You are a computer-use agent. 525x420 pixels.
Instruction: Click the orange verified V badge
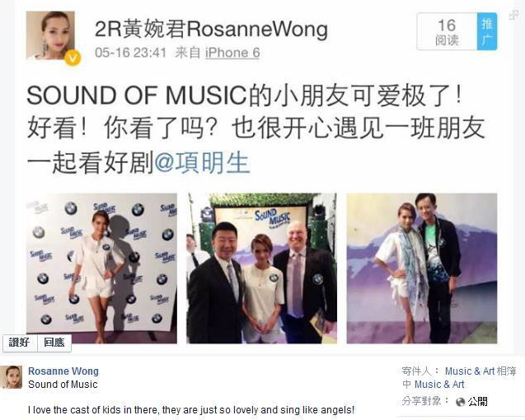pos(73,58)
